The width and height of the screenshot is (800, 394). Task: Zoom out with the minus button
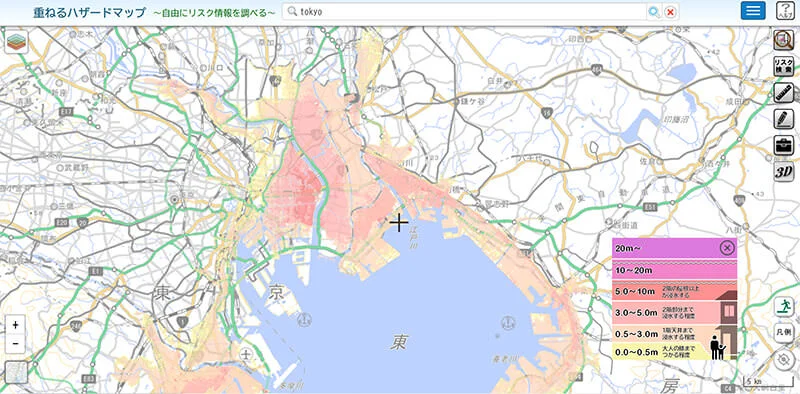[15, 343]
